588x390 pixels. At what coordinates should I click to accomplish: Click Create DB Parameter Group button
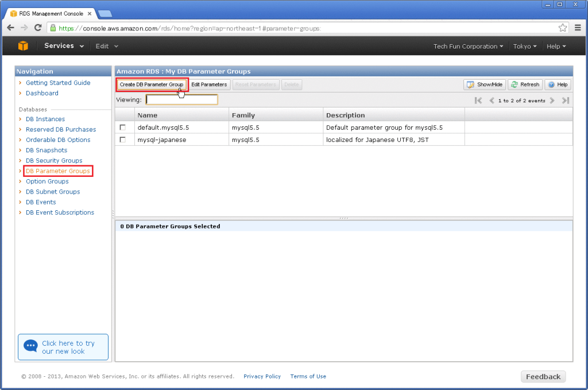pyautogui.click(x=152, y=84)
